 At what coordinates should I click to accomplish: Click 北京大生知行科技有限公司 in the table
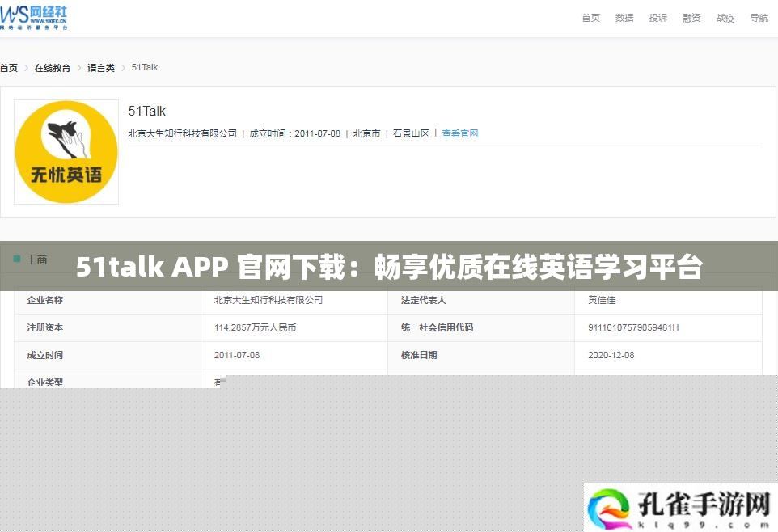pyautogui.click(x=268, y=300)
